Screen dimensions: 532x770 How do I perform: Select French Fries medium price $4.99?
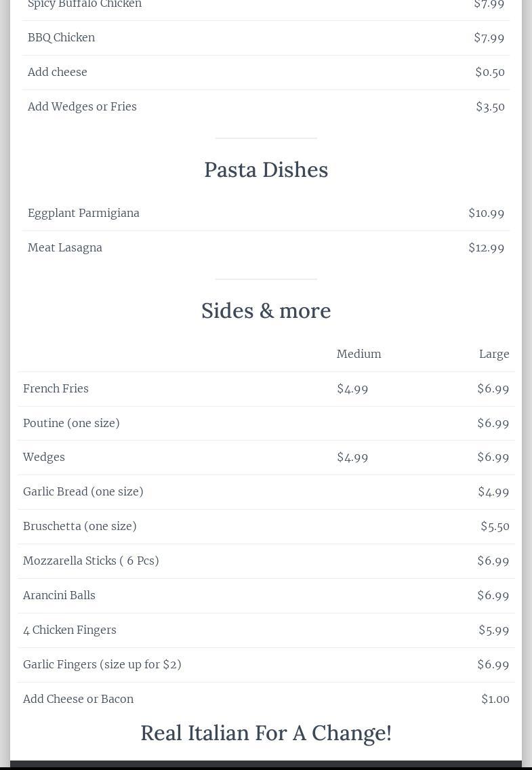click(352, 389)
